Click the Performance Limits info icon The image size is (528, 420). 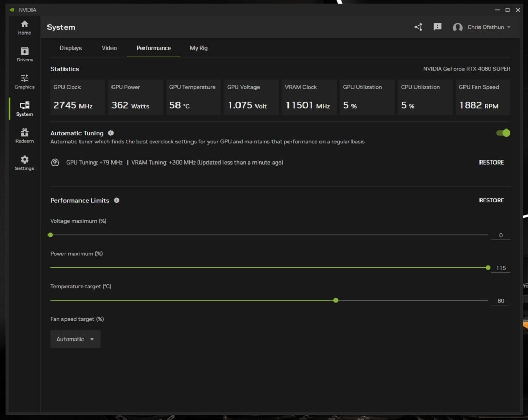click(x=117, y=200)
